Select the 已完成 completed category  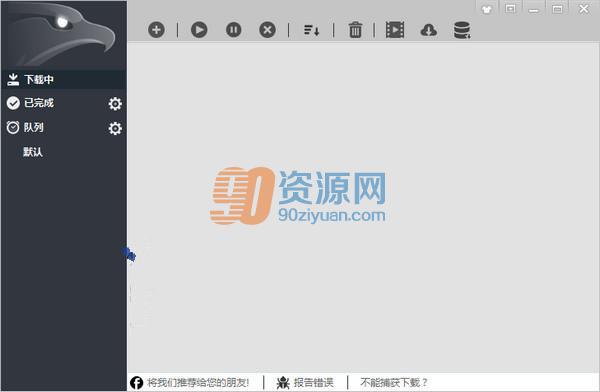38,103
